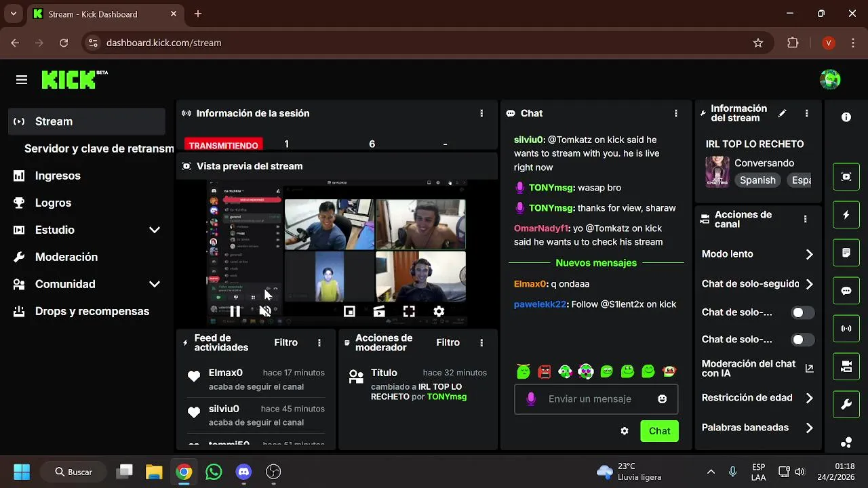Click username pawelekk22 in chat
This screenshot has height=488, width=868.
540,304
